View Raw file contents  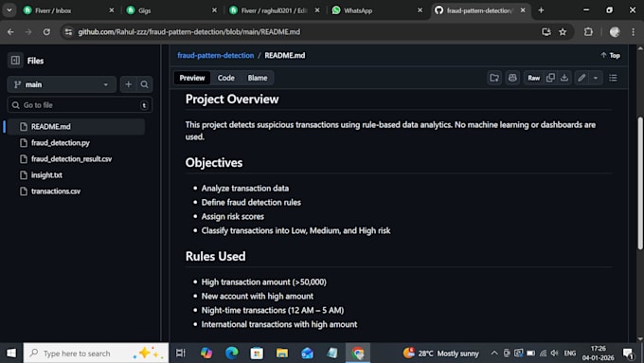pos(533,78)
